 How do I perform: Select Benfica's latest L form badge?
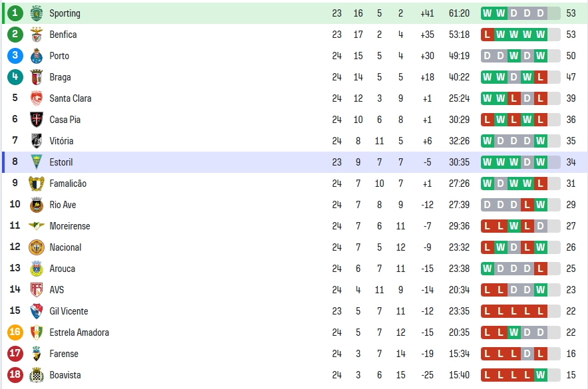tap(487, 35)
